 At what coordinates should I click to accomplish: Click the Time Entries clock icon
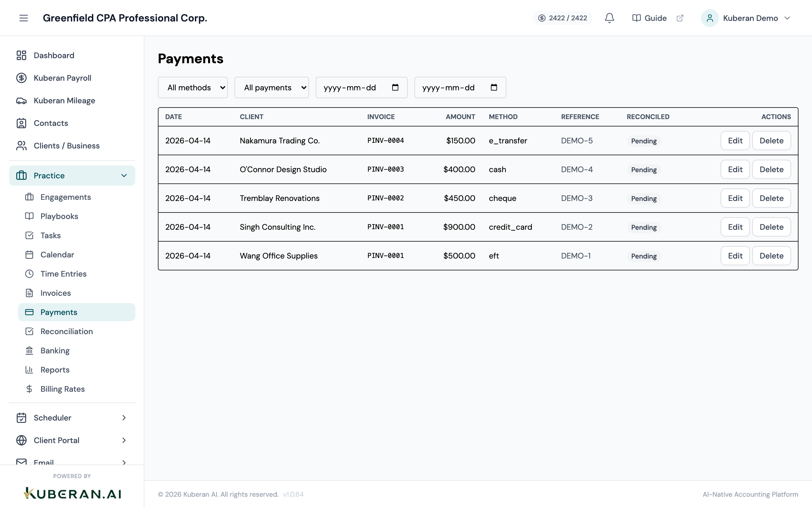(x=29, y=273)
